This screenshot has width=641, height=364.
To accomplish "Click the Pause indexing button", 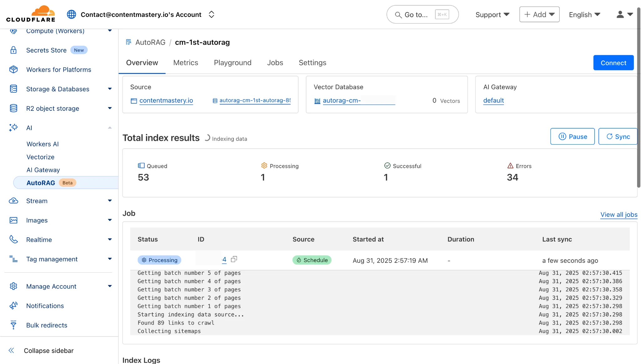I will [572, 136].
